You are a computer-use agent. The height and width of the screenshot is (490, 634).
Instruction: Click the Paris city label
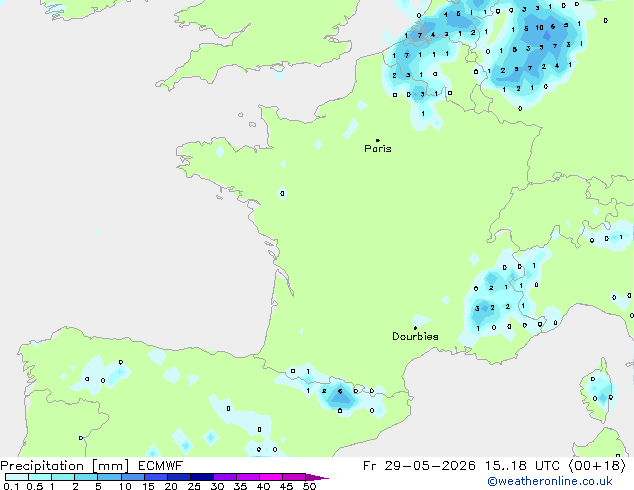click(378, 149)
